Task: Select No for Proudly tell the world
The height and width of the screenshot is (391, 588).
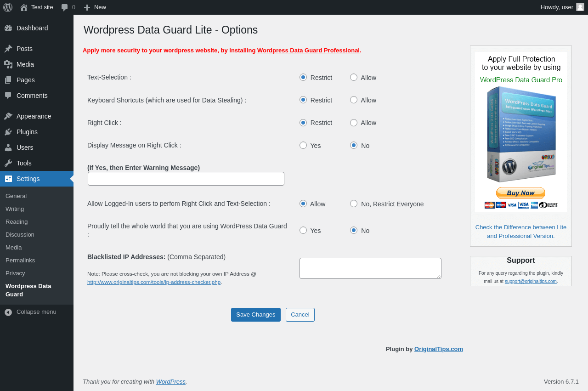Action: click(354, 230)
